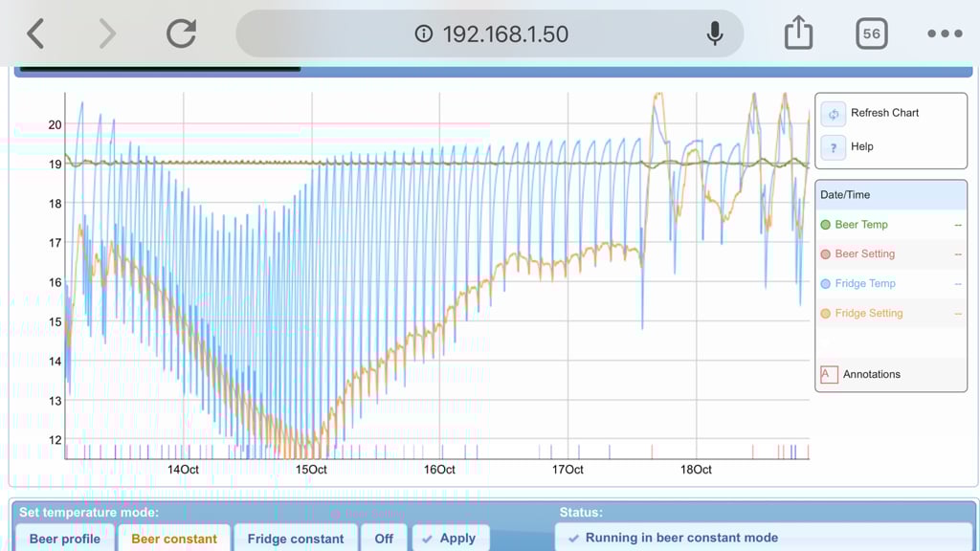The image size is (980, 551).
Task: Open the tab switcher showing 56
Action: click(x=871, y=33)
